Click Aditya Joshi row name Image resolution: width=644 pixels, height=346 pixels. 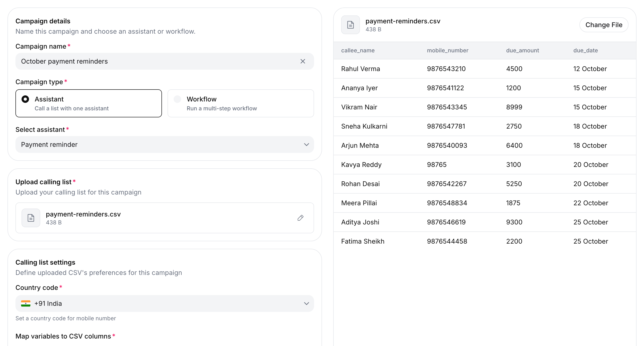[x=360, y=222]
